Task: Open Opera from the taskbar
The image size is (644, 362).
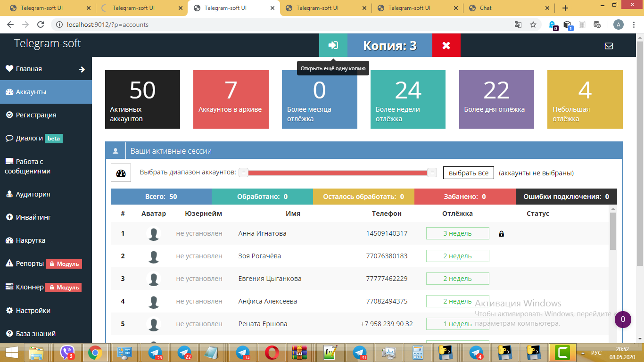Action: pos(272,353)
